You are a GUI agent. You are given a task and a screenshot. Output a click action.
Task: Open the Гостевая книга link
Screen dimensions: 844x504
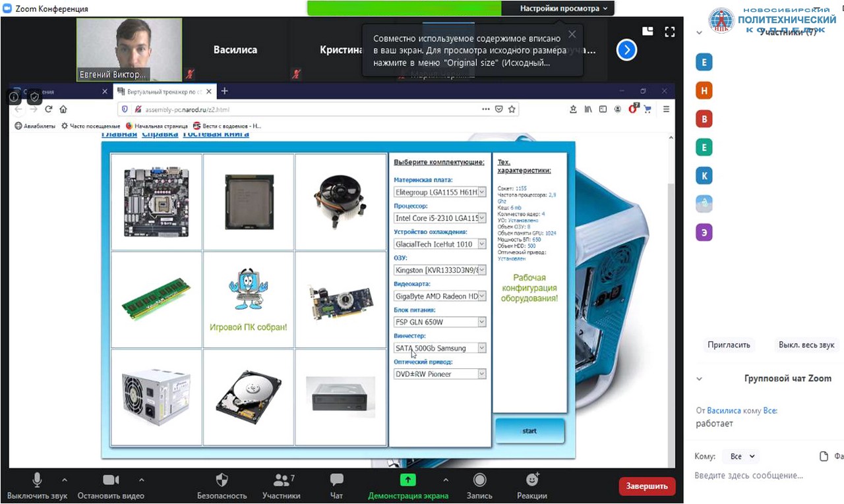(x=216, y=134)
